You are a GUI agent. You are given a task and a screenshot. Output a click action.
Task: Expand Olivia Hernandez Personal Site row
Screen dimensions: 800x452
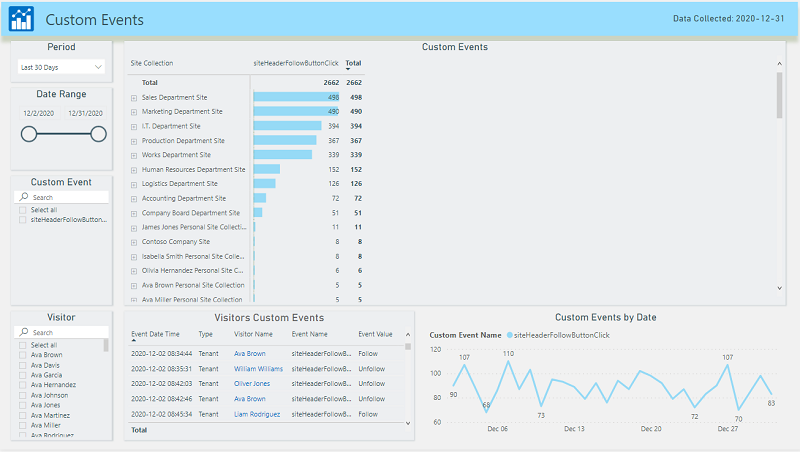(x=134, y=271)
